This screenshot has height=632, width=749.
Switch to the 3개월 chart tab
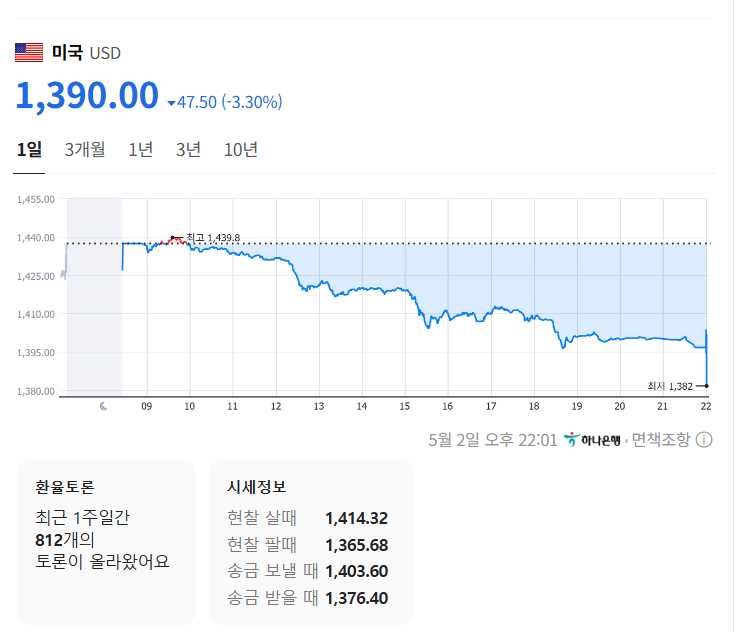[x=85, y=150]
